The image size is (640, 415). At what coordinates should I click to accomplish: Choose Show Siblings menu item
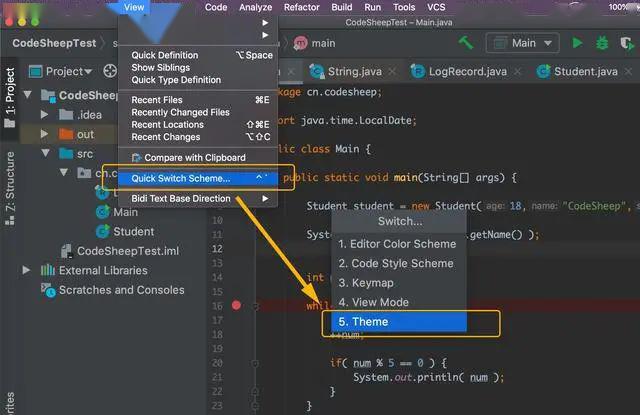(198, 67)
